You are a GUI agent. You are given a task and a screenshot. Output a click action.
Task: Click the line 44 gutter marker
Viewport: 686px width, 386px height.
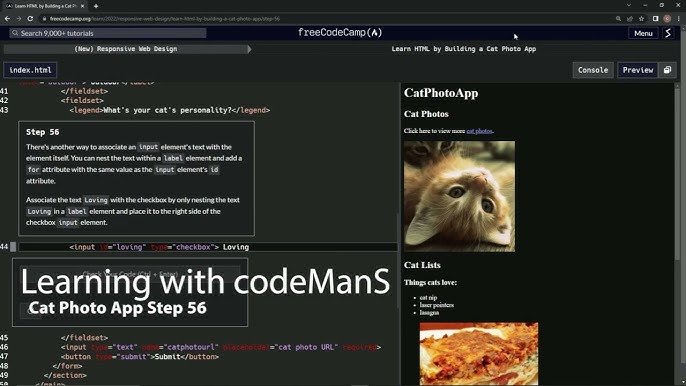tap(13, 247)
